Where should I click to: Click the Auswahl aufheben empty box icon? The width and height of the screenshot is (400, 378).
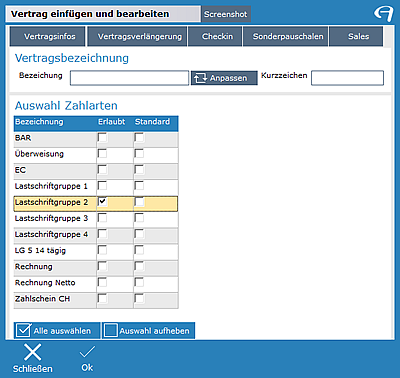(x=111, y=331)
